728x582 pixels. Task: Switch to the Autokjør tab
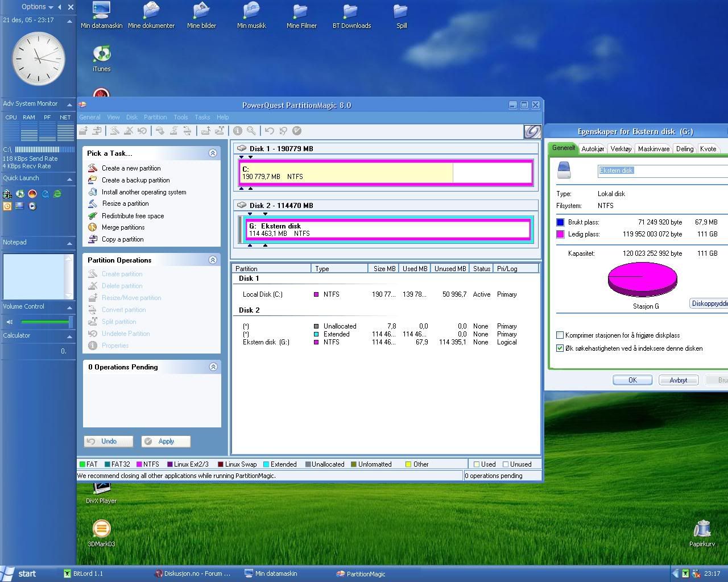(x=593, y=148)
